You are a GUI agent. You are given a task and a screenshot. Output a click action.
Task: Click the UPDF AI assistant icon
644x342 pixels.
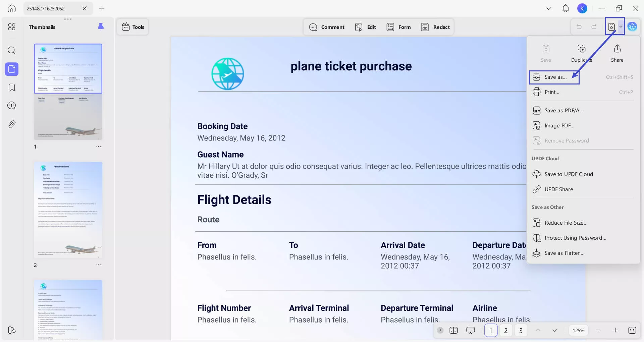(632, 27)
